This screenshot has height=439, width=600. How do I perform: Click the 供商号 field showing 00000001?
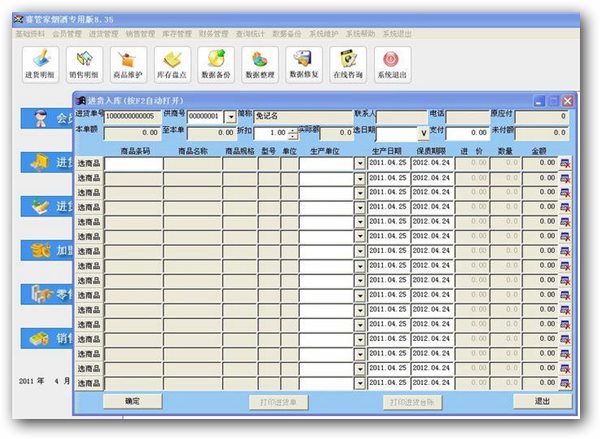tap(205, 116)
